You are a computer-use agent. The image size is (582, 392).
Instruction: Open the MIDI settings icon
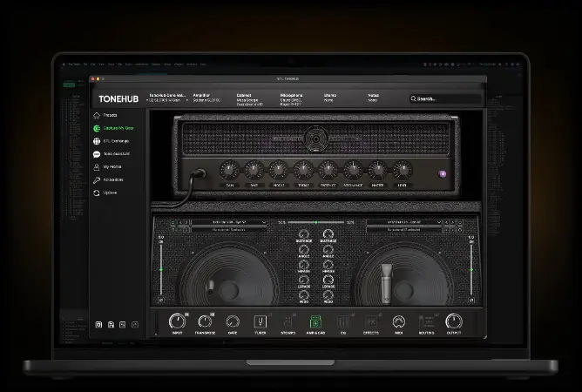398,322
